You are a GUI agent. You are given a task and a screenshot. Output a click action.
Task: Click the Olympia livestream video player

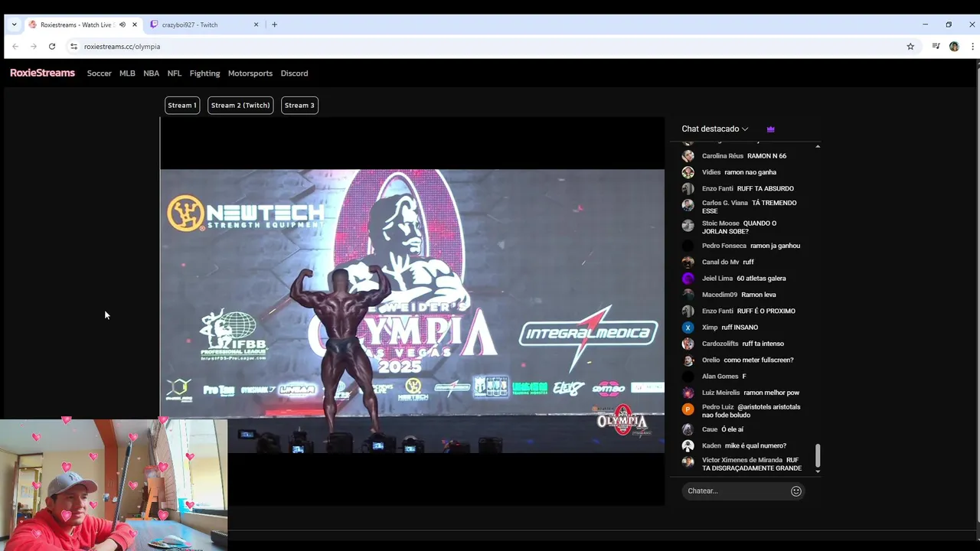pos(412,311)
